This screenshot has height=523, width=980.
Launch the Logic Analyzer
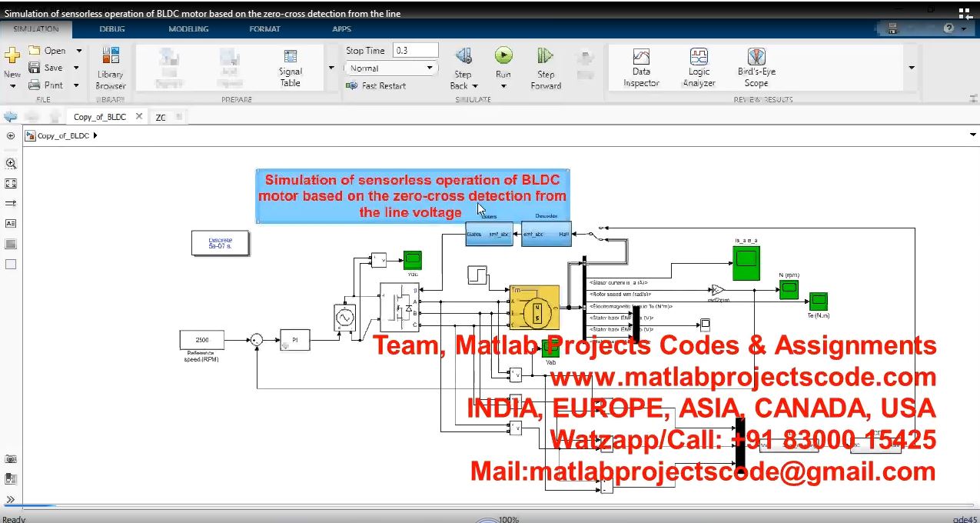699,68
